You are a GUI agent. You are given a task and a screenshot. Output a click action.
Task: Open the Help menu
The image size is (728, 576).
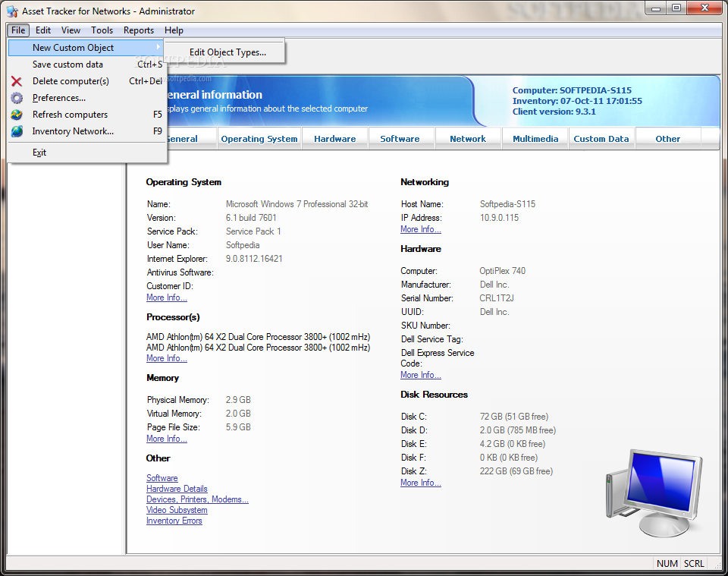click(174, 30)
